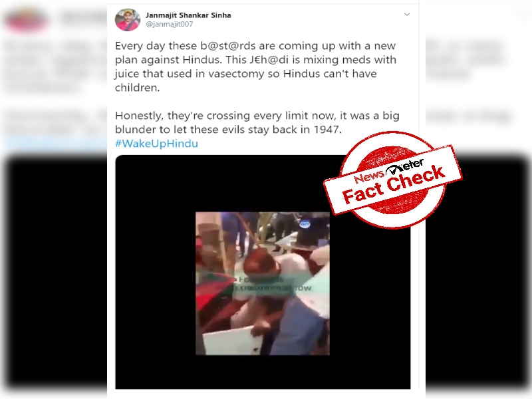The image size is (532, 399).
Task: Click the blue 'on' channel logo in video
Action: click(305, 224)
